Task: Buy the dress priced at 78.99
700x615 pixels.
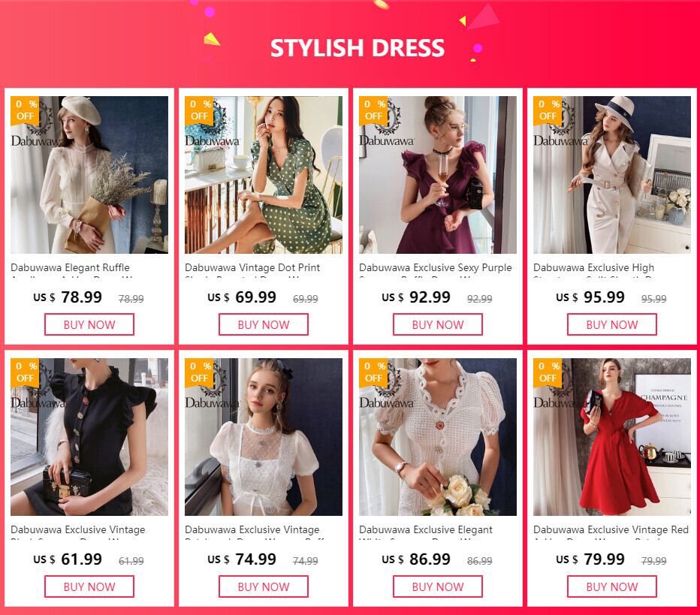Action: click(89, 324)
